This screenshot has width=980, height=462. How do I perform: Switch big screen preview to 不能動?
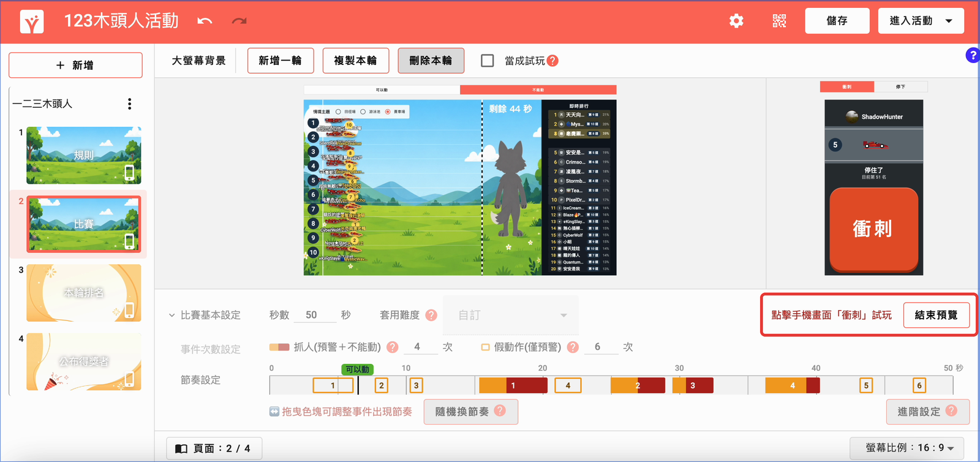tap(538, 90)
